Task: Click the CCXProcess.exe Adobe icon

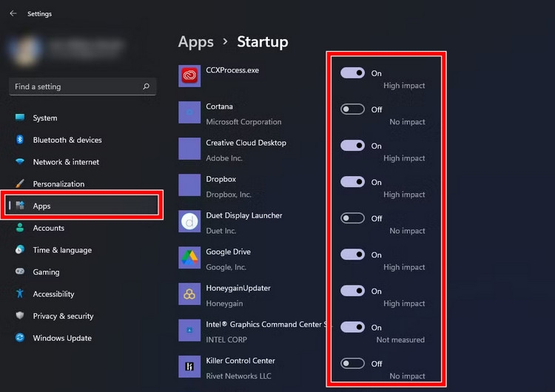Action: [x=189, y=75]
